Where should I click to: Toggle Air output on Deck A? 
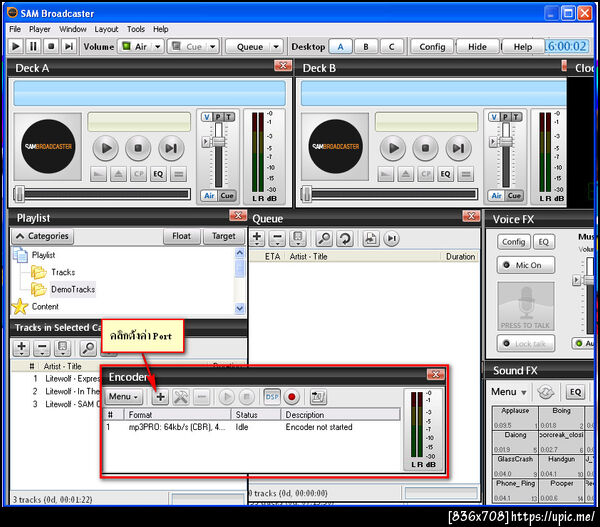209,196
